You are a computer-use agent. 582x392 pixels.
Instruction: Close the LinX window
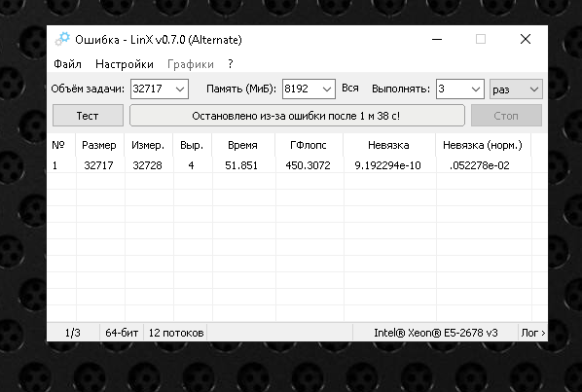click(x=526, y=39)
